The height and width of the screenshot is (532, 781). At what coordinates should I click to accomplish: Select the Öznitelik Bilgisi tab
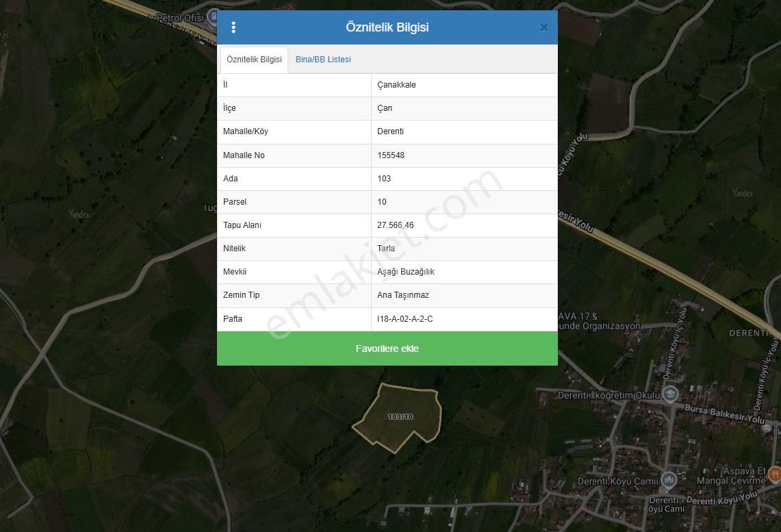coord(254,60)
